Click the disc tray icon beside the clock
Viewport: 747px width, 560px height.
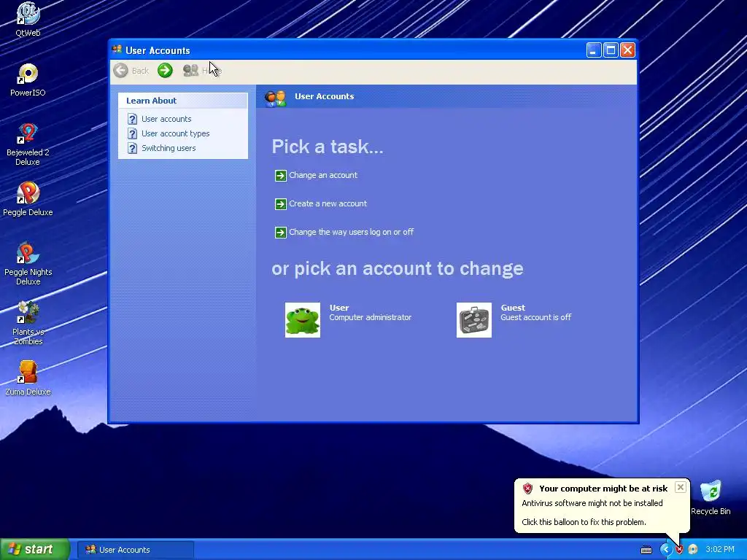(693, 550)
